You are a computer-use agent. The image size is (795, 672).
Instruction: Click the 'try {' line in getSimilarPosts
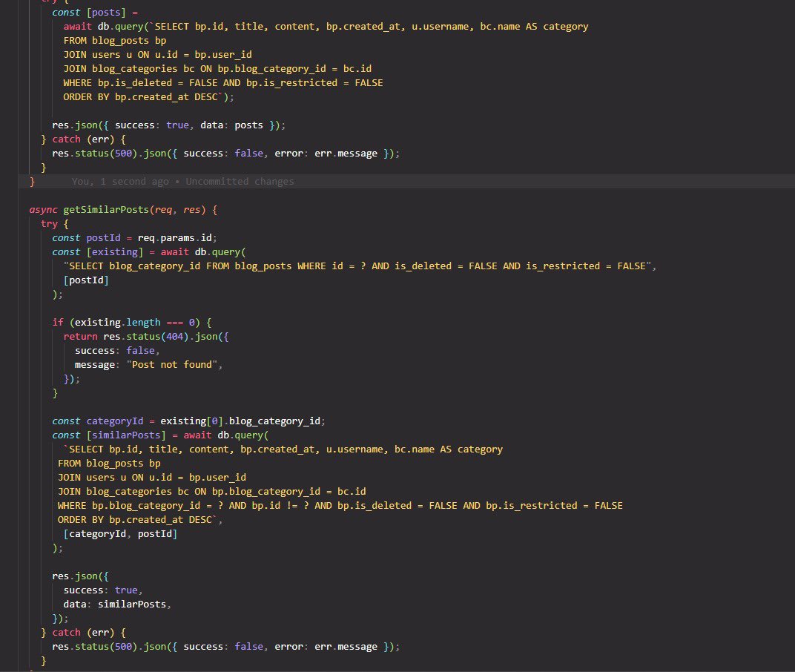point(55,224)
